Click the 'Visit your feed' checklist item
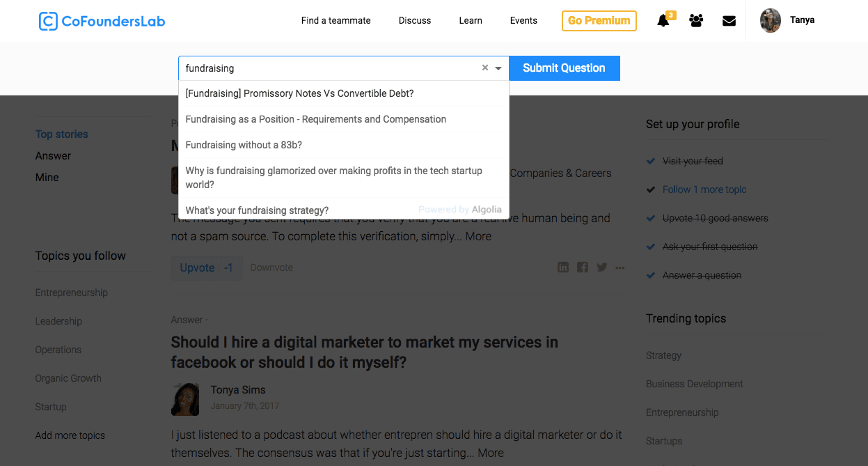 [x=692, y=161]
